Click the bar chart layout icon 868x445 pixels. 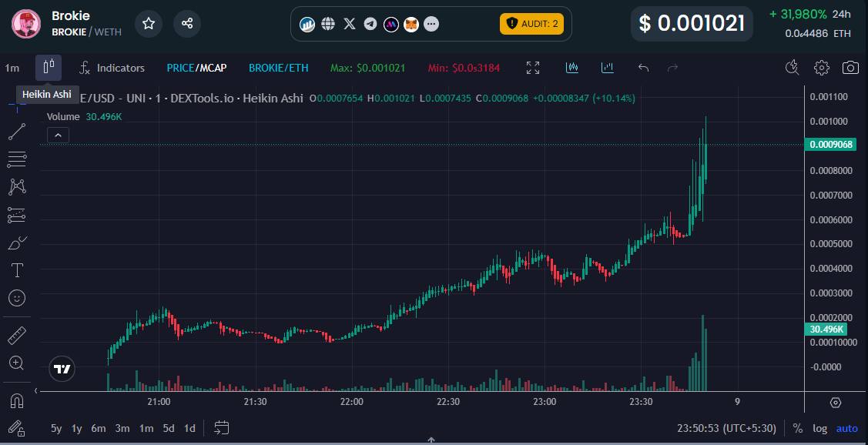click(x=608, y=68)
